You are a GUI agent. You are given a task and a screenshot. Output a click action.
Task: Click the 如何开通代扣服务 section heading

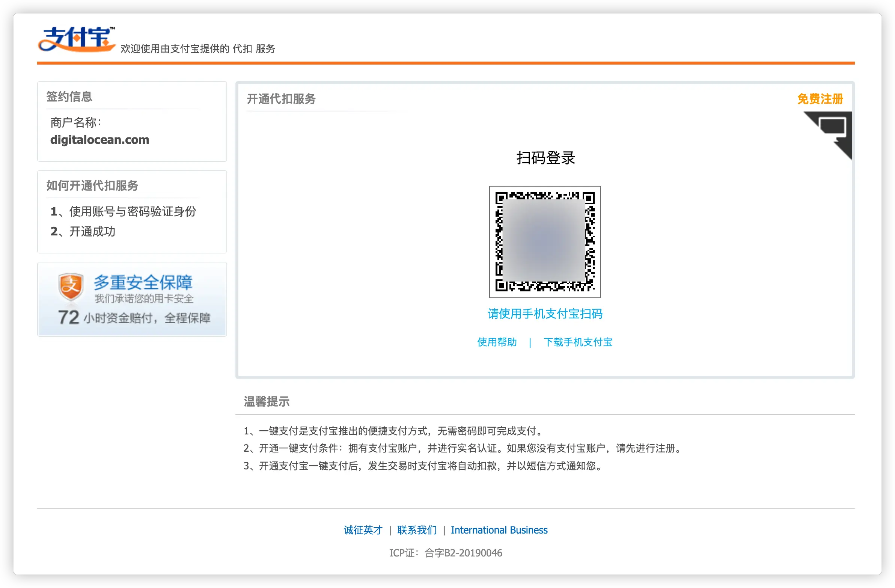pos(92,185)
